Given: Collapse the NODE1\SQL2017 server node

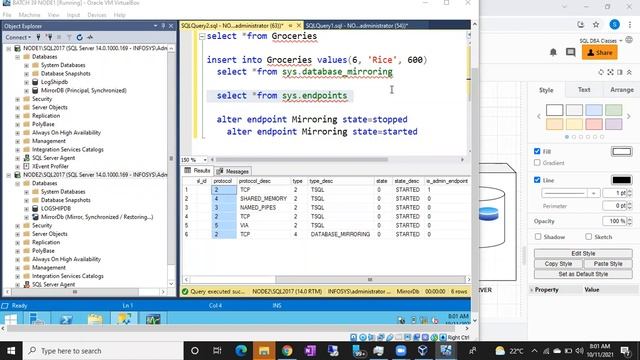Looking at the screenshot, I should (x=9, y=48).
